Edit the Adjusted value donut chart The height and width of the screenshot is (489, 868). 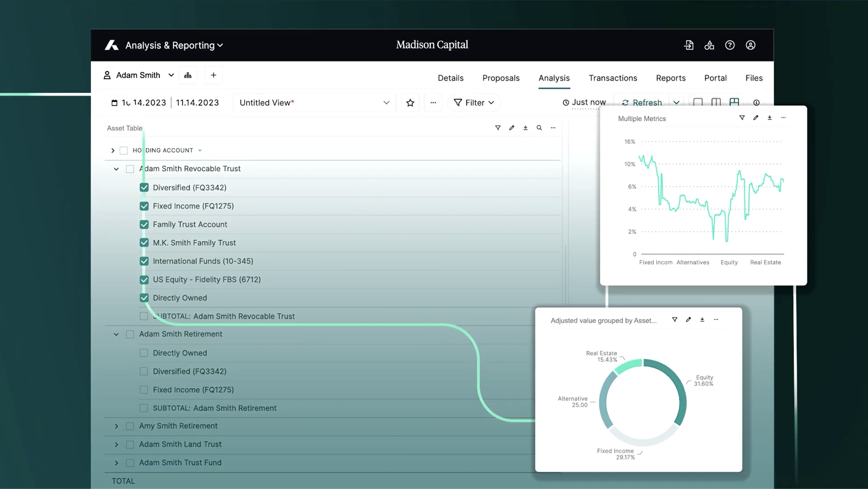tap(688, 320)
